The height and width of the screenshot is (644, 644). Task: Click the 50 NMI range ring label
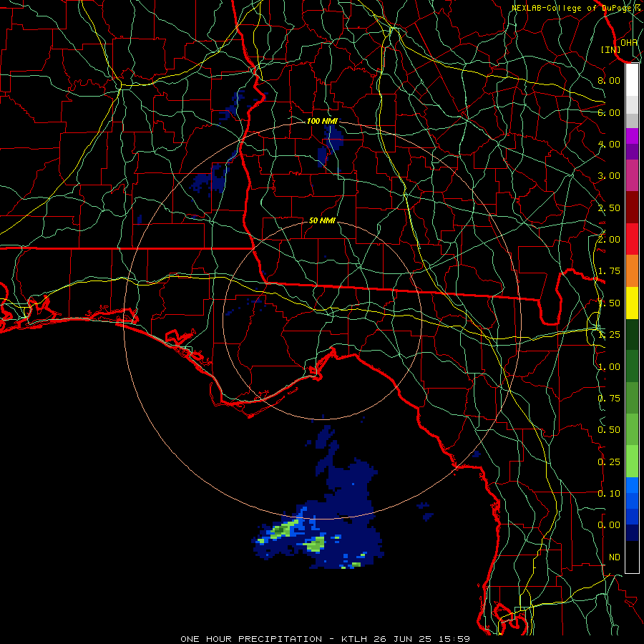pos(322,220)
